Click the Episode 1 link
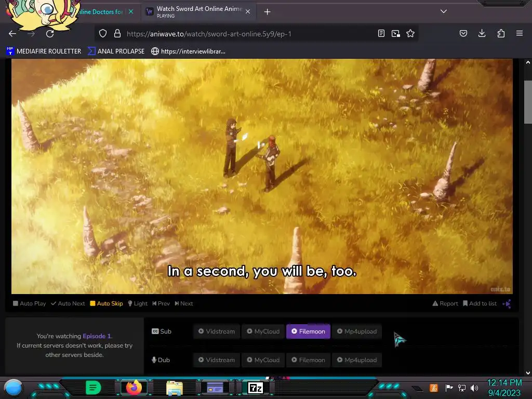This screenshot has height=399, width=532. [97, 336]
